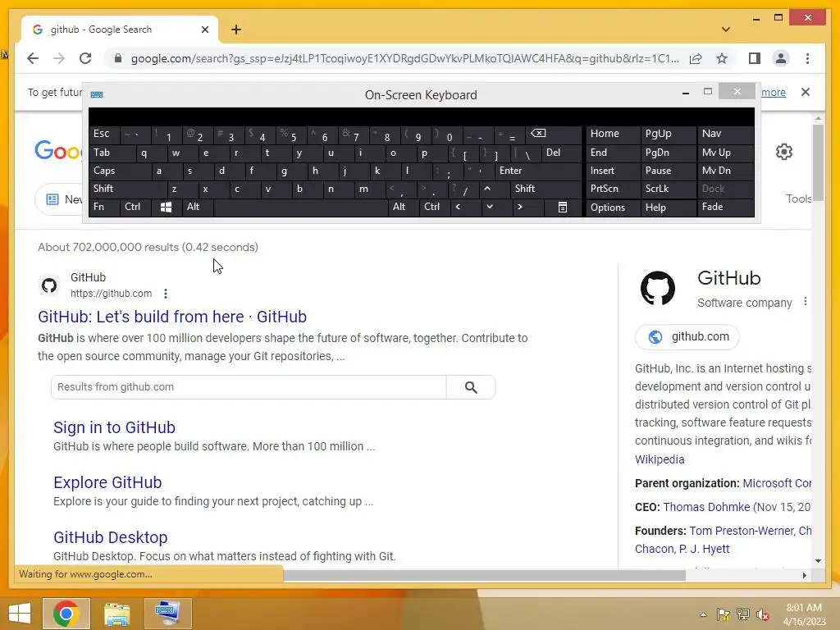The height and width of the screenshot is (630, 840).
Task: Toggle the Fade key on keyboard
Action: [x=725, y=207]
